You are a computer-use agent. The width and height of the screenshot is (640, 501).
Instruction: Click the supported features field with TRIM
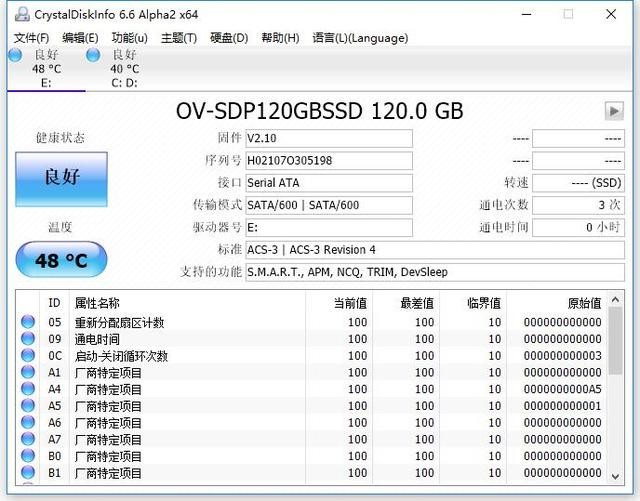click(x=435, y=272)
